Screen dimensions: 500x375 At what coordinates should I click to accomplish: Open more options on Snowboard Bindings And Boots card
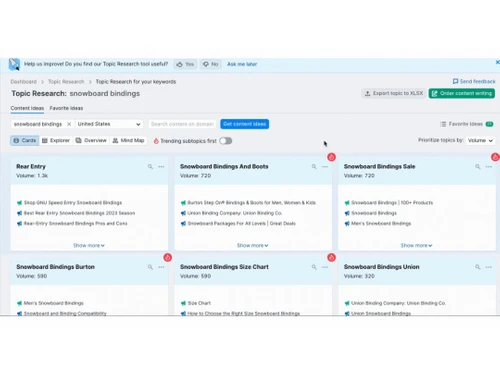click(x=325, y=166)
